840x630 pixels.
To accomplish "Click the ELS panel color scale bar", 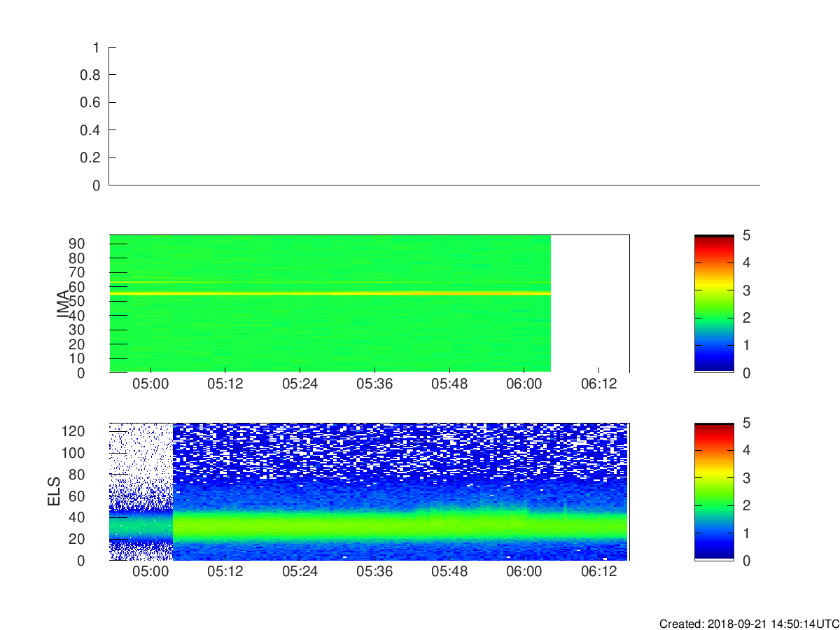I will tap(714, 491).
